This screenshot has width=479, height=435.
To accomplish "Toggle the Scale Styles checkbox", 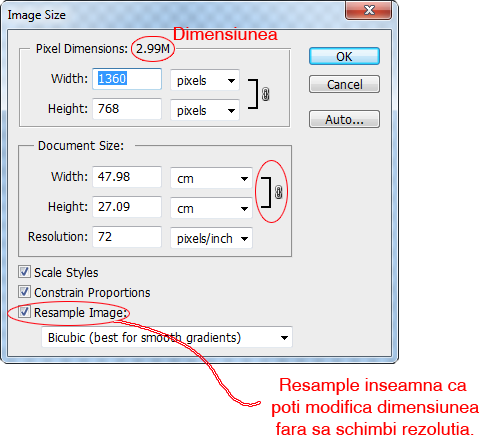I will pyautogui.click(x=24, y=272).
